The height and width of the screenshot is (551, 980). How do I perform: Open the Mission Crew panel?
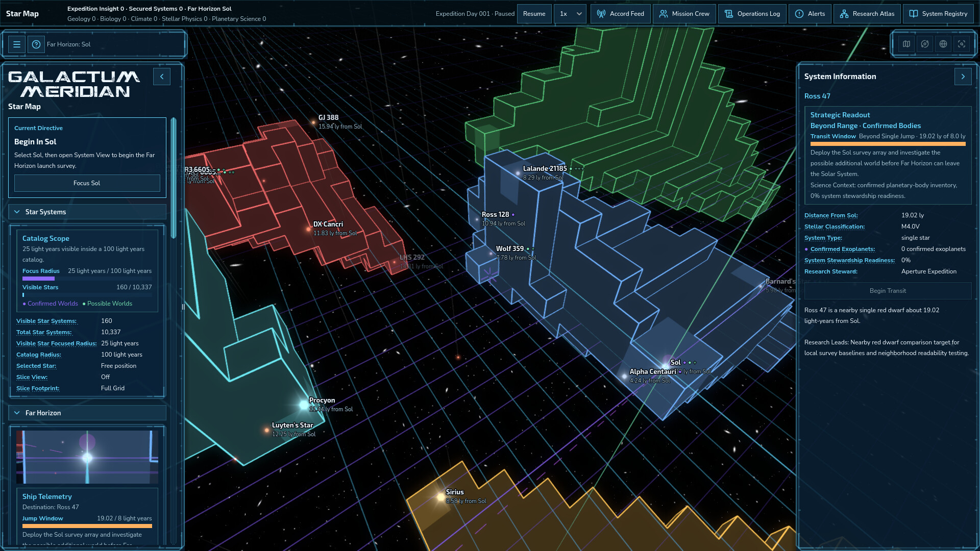[684, 14]
